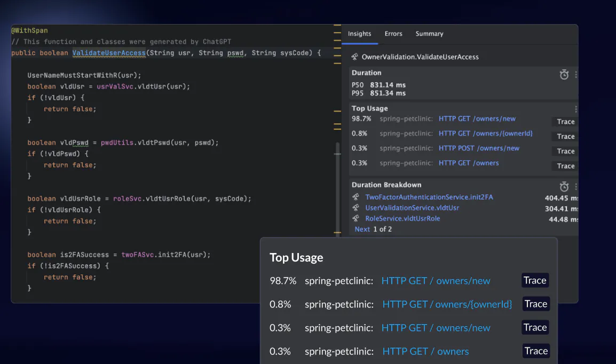Click the roleSvc.vldtUsrRole(usr, sysCode) code line
The width and height of the screenshot is (616, 364).
(139, 199)
